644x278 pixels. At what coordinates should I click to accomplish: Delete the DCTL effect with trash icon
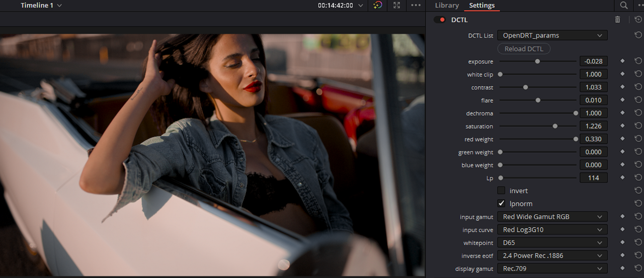click(x=618, y=20)
